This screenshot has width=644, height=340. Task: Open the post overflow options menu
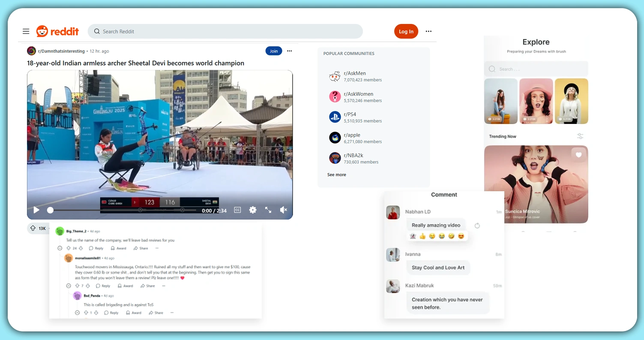[289, 51]
